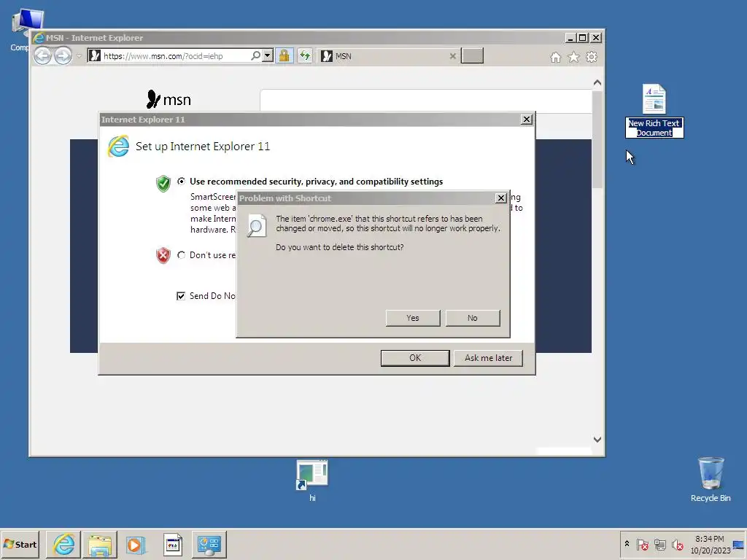Show hidden tray icons arrow

click(627, 544)
